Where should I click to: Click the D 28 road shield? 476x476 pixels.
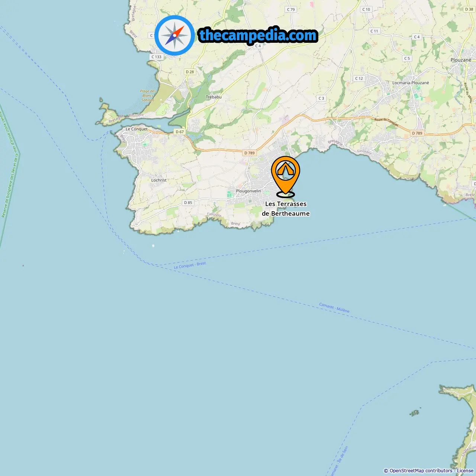pyautogui.click(x=190, y=72)
